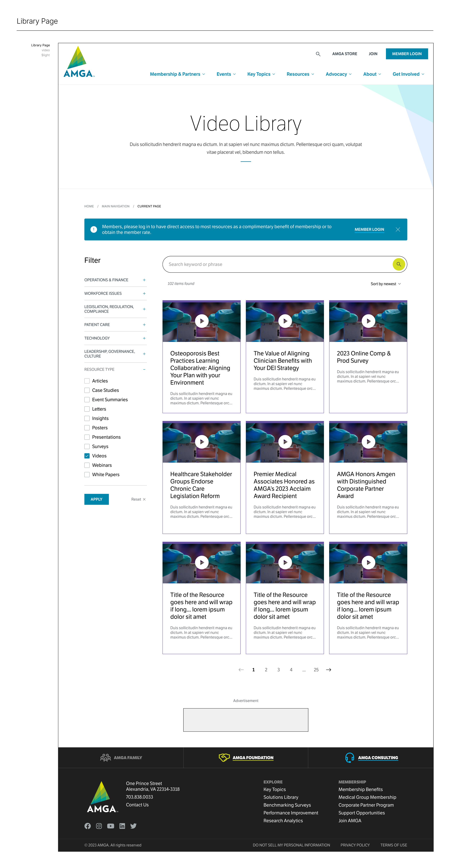Expand the Patient Care filter
The height and width of the screenshot is (868, 450).
click(115, 325)
